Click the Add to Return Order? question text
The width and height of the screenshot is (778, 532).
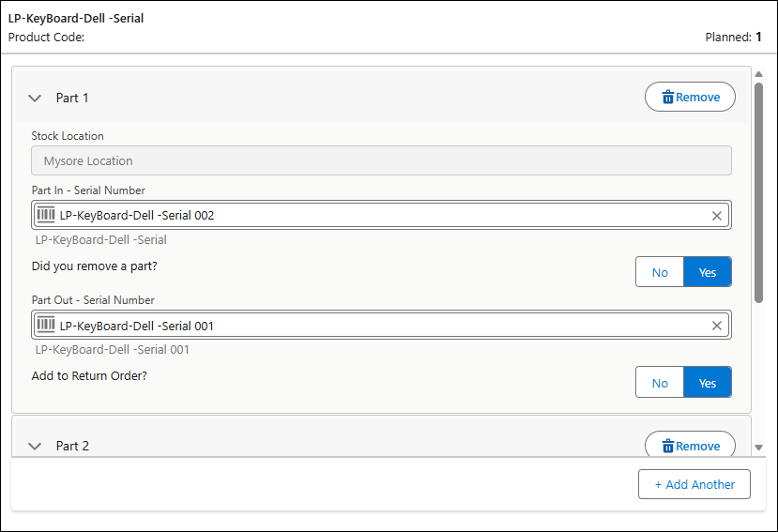89,375
